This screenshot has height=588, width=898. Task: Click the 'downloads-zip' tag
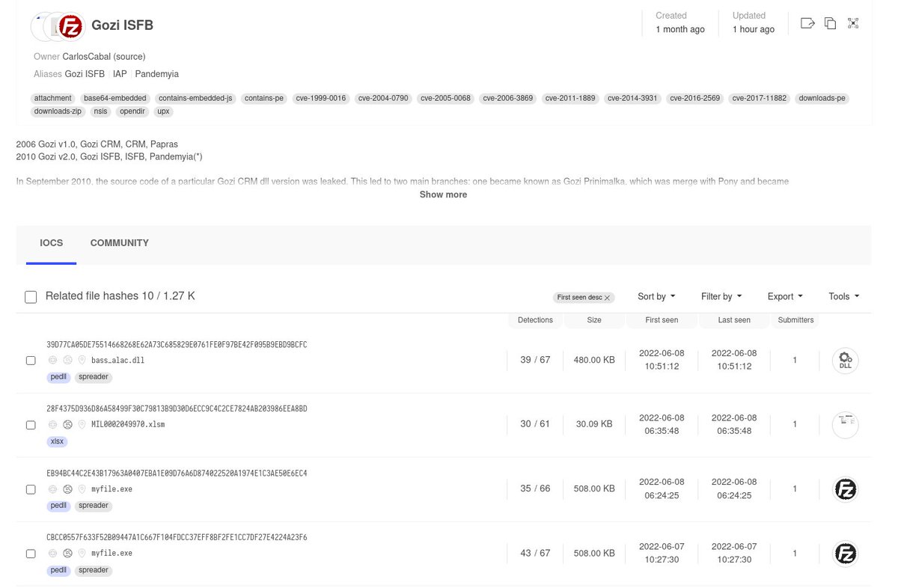click(58, 111)
